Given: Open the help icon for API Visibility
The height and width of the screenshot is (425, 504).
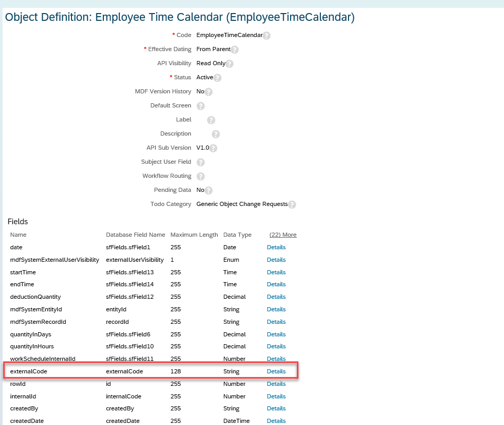Looking at the screenshot, I should point(229,64).
